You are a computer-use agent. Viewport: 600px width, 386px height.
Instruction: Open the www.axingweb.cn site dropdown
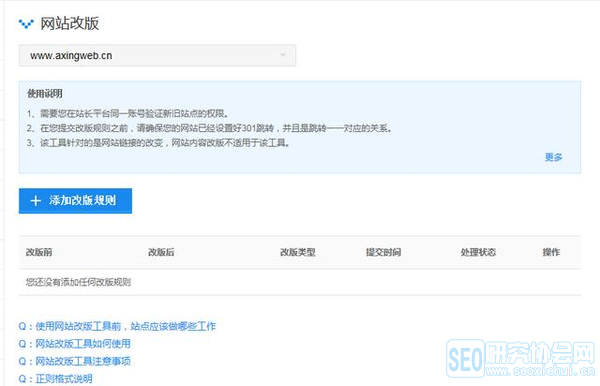157,55
